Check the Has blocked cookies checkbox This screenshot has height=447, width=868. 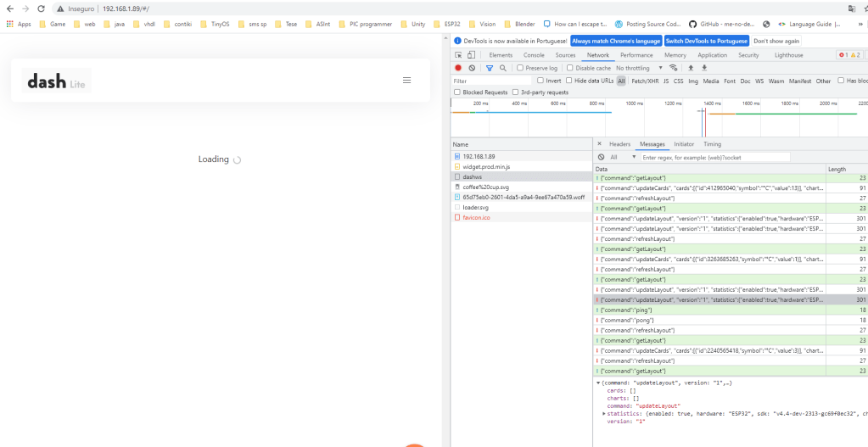point(841,81)
